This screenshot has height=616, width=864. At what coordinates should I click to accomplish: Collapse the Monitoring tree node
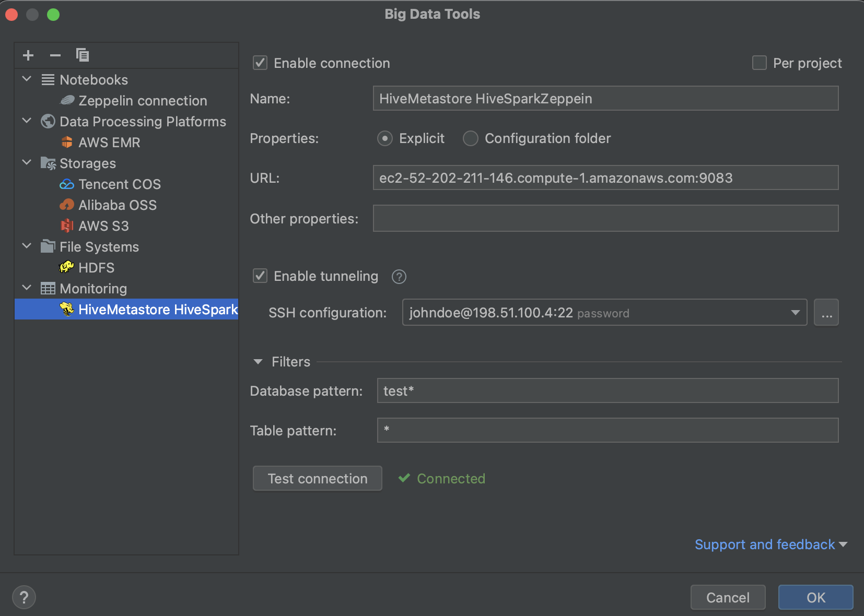pyautogui.click(x=27, y=288)
